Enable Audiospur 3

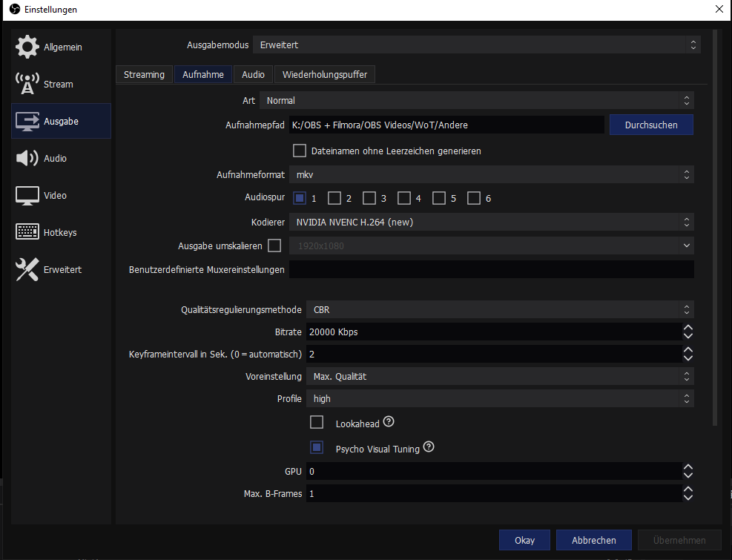369,198
